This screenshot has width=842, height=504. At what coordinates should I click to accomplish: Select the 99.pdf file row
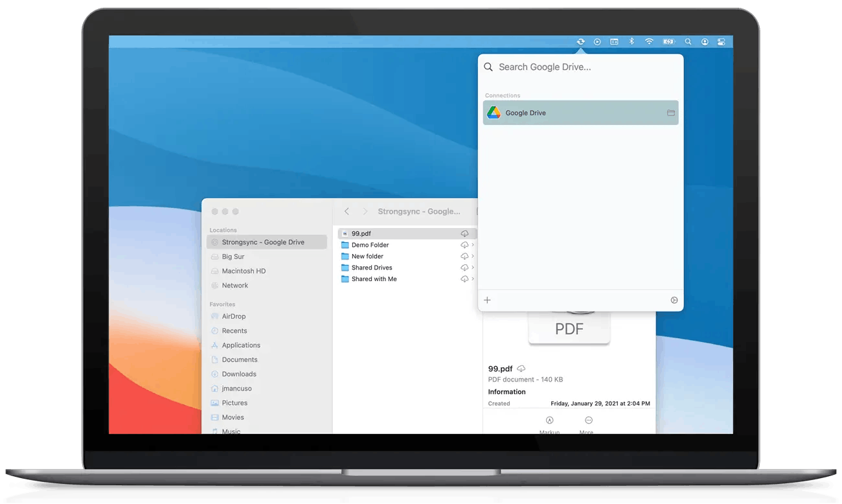click(407, 233)
